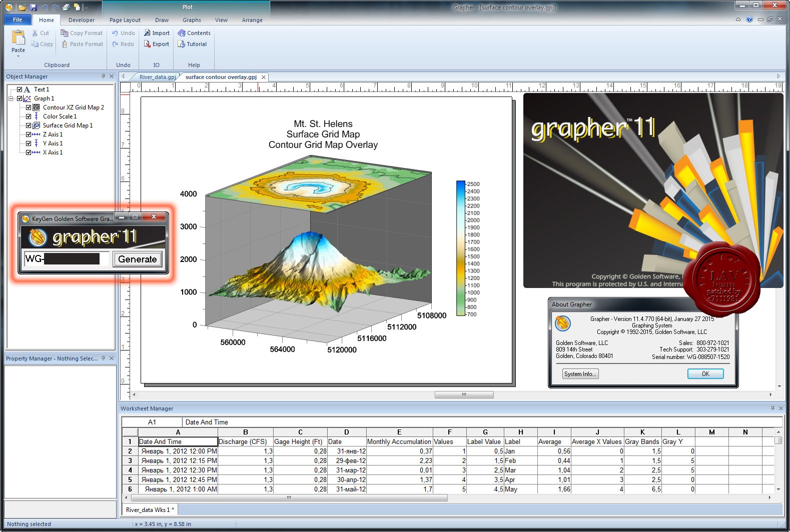Viewport: 790px width, 532px height.
Task: Open the Tutorial help icon
Action: point(182,44)
